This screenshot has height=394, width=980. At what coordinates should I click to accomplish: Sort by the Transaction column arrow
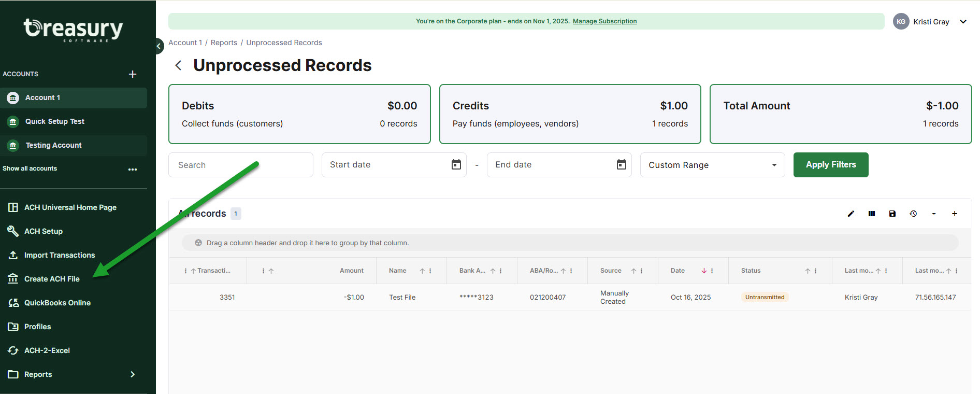coord(193,271)
